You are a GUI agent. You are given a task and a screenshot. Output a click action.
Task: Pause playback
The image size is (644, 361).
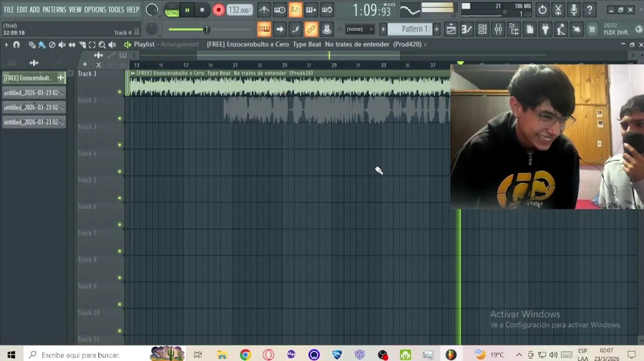tap(187, 10)
